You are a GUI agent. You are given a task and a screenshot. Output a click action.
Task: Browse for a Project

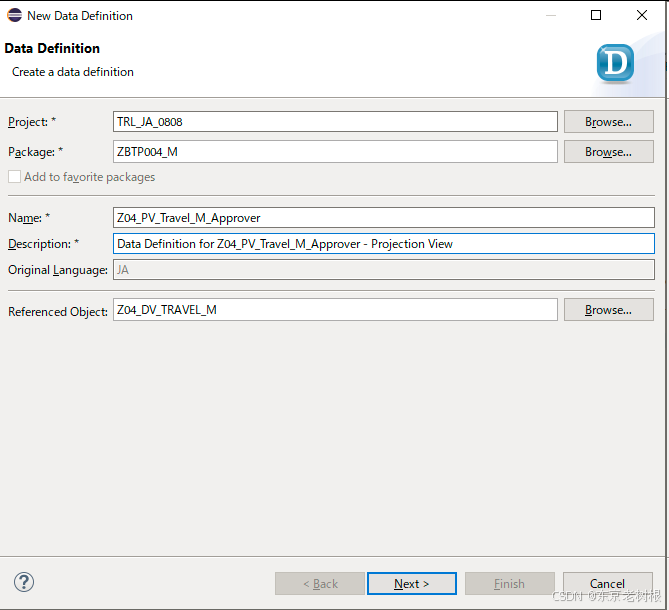pyautogui.click(x=608, y=122)
